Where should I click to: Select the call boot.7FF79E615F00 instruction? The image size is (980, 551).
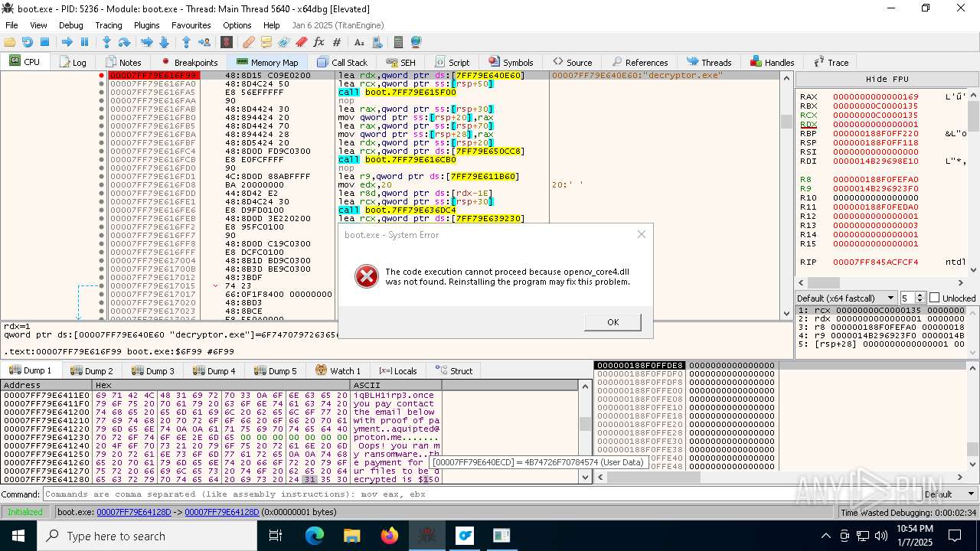(x=397, y=93)
